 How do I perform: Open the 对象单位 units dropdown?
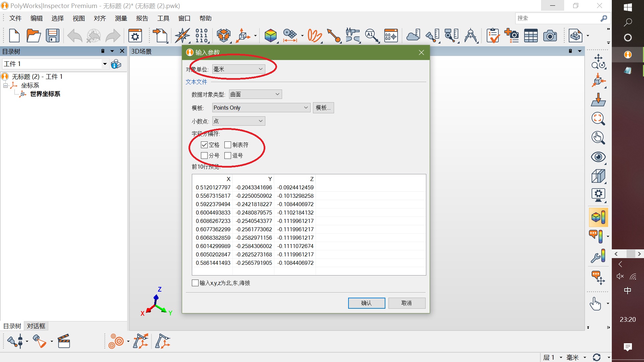238,69
